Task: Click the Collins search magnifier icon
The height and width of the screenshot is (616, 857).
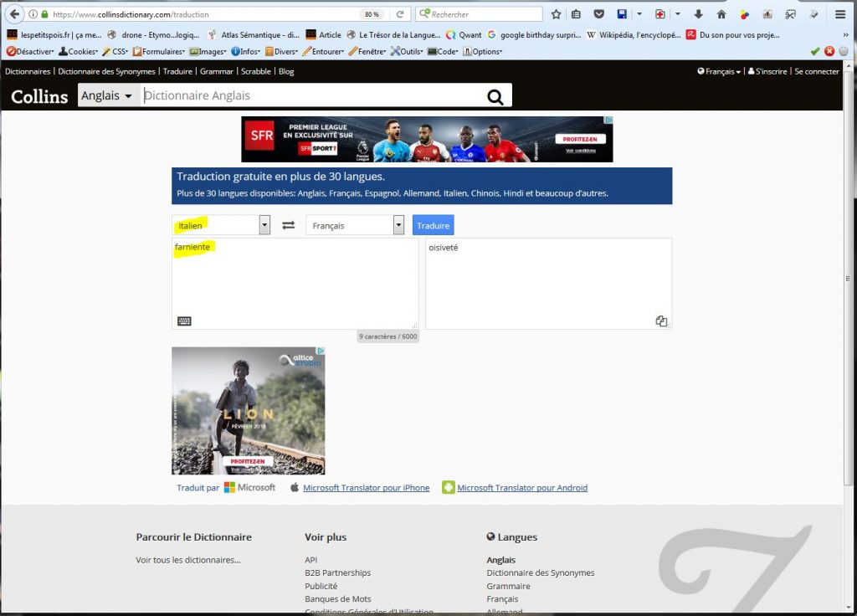Action: click(x=495, y=97)
